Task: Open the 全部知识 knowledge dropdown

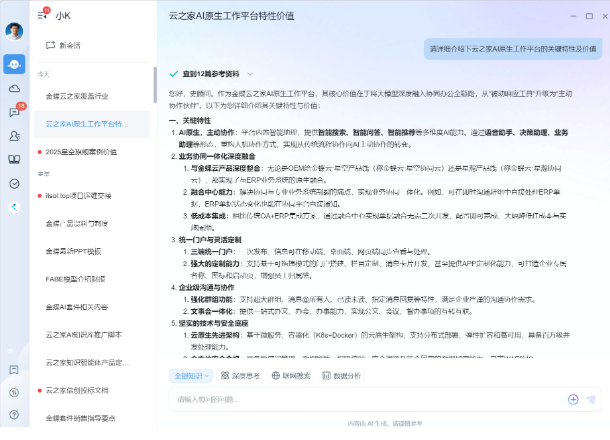Action: pos(190,376)
